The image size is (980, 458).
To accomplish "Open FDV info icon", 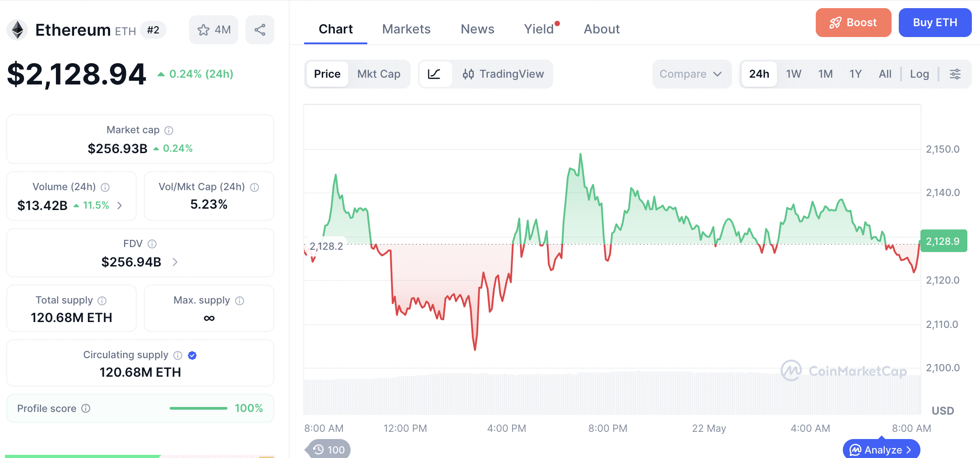I will pyautogui.click(x=152, y=244).
